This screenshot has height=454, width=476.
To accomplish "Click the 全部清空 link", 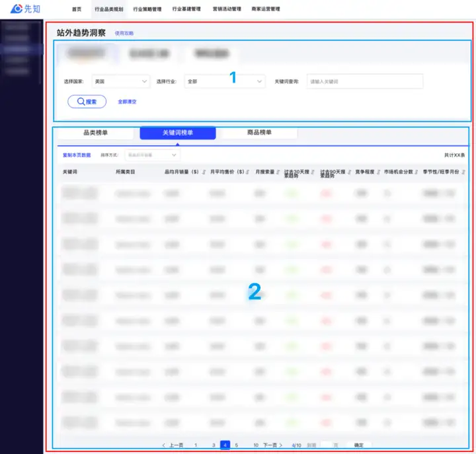I will (127, 102).
